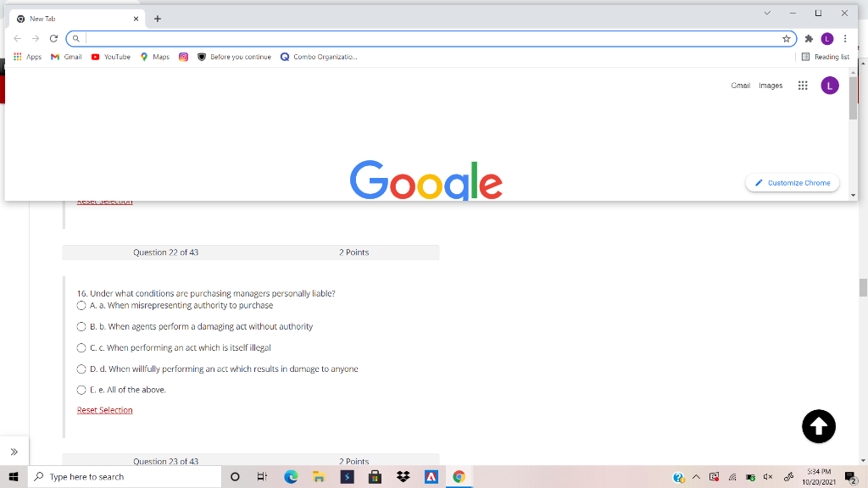Open the tab search dropdown arrow
Image resolution: width=868 pixels, height=488 pixels.
click(767, 13)
